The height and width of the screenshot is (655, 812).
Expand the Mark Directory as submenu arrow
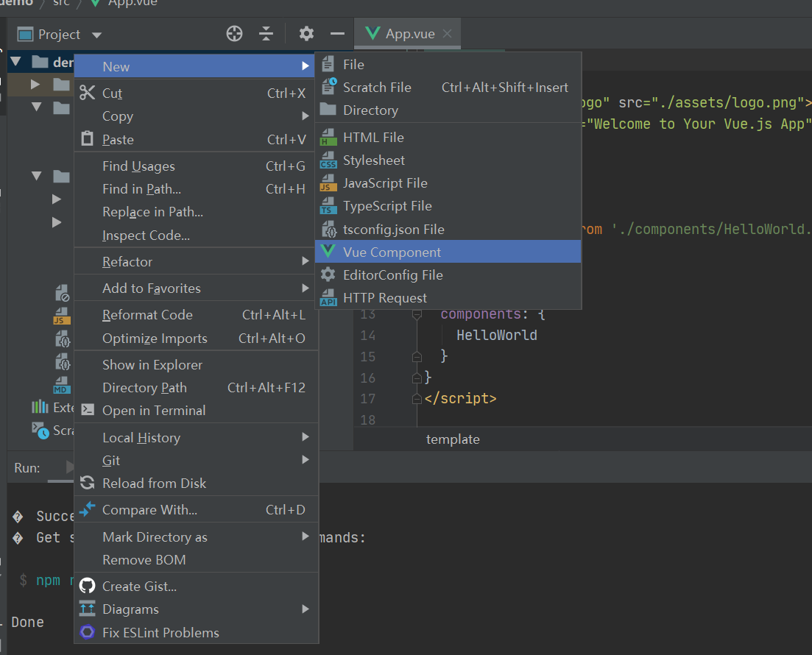[306, 537]
